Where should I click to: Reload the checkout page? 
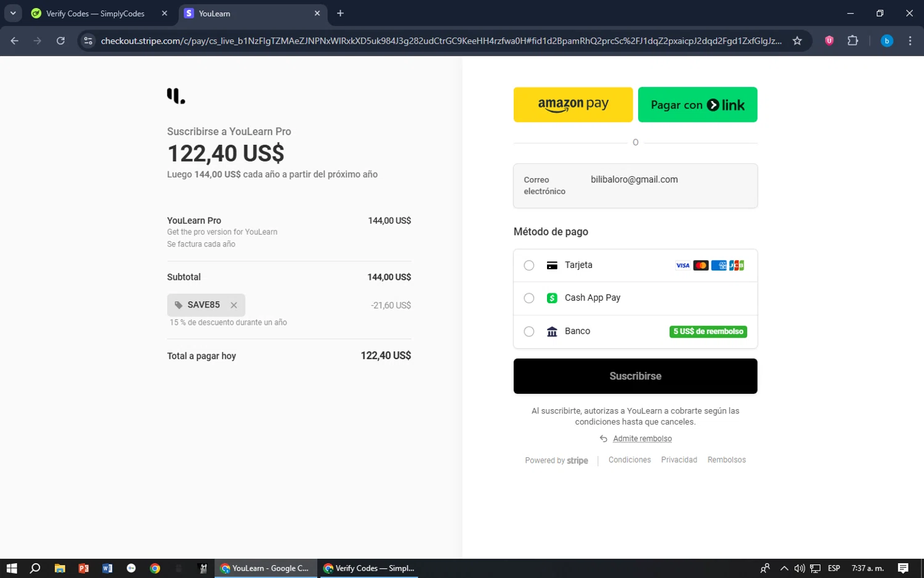60,41
